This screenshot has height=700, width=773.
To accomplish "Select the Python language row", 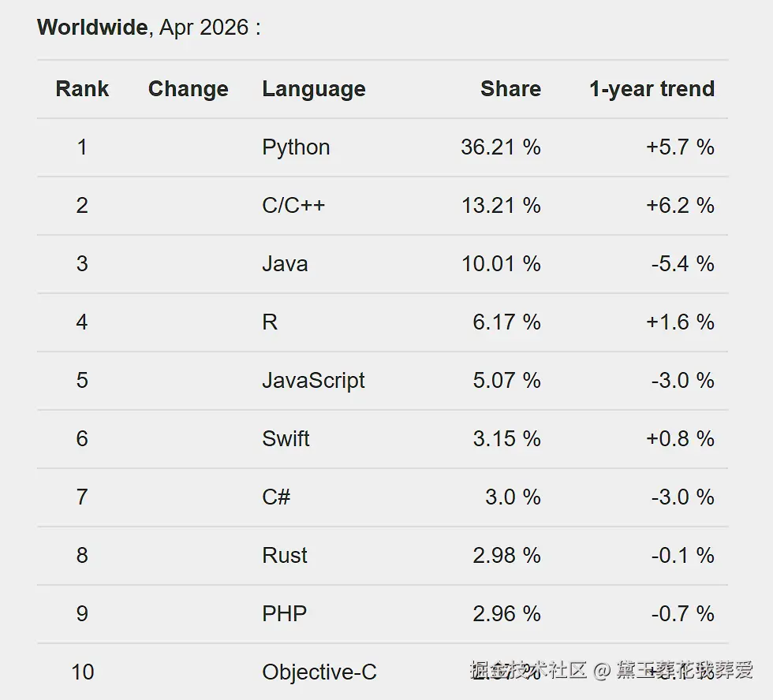I will pos(383,147).
